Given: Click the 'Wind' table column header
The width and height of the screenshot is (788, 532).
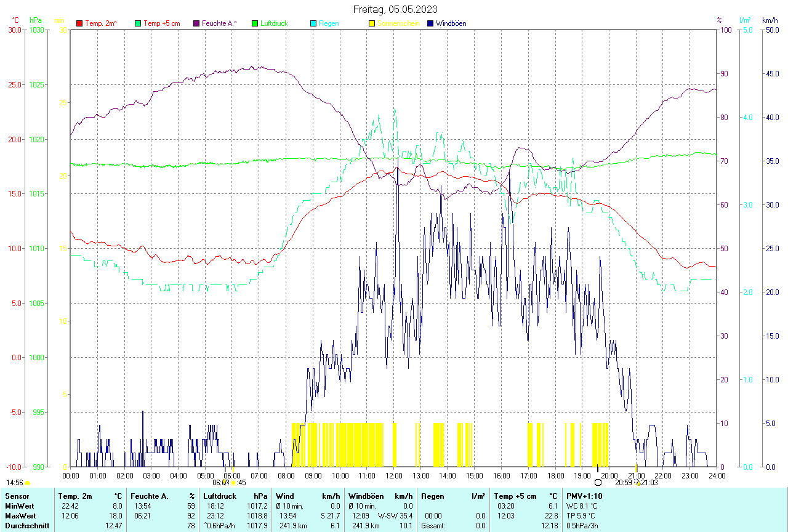Looking at the screenshot, I should tap(285, 496).
